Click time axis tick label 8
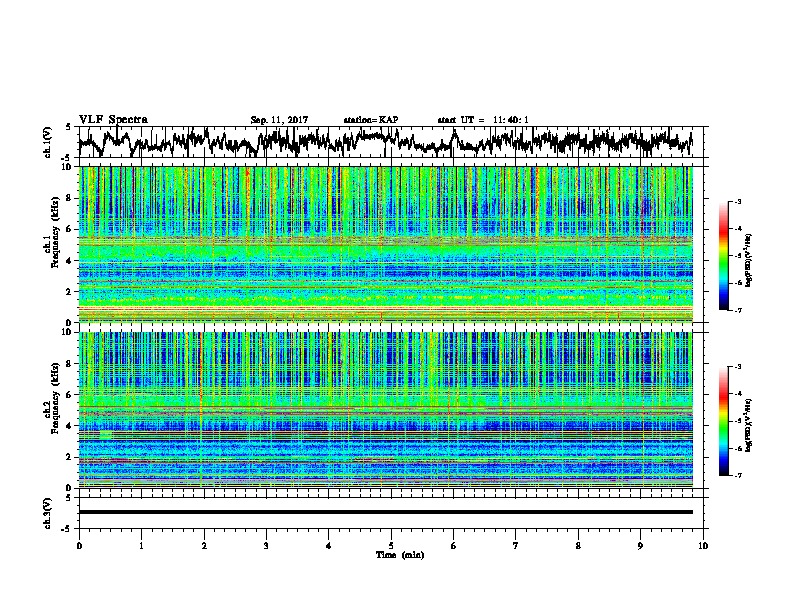Screen dimensions: 792x612 tap(578, 546)
